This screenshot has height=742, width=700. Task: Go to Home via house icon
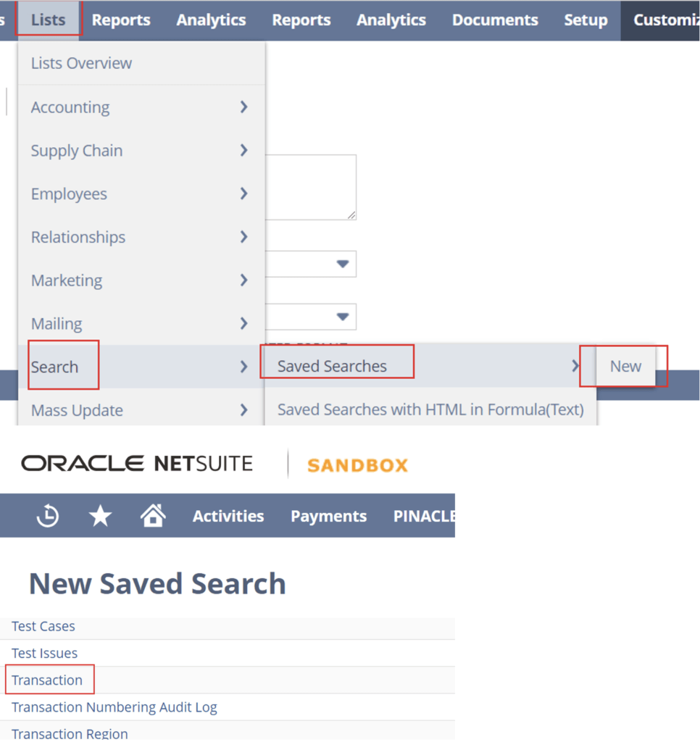click(153, 516)
